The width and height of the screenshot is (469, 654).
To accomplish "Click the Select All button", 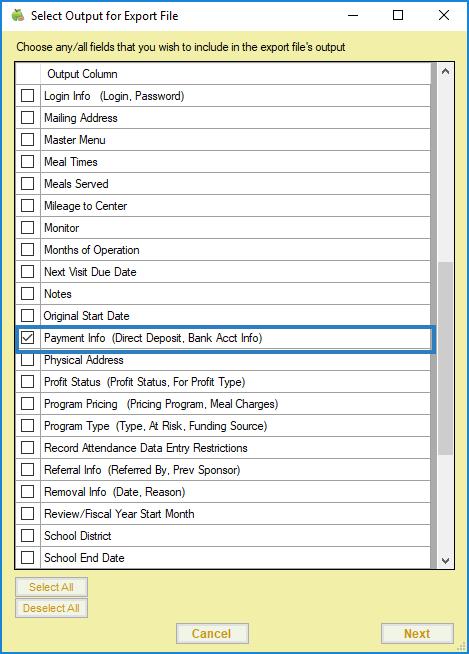I will tap(51, 587).
